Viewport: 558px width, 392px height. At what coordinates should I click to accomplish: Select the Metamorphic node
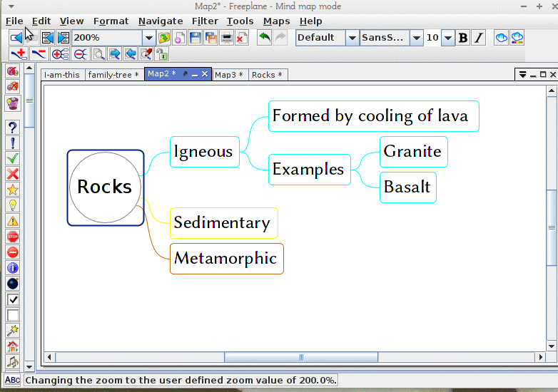226,259
